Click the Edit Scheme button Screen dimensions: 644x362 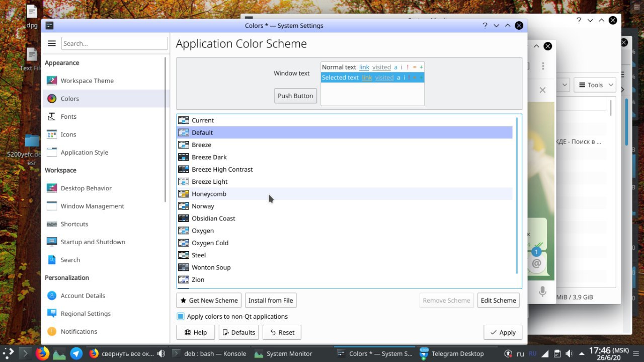(498, 301)
